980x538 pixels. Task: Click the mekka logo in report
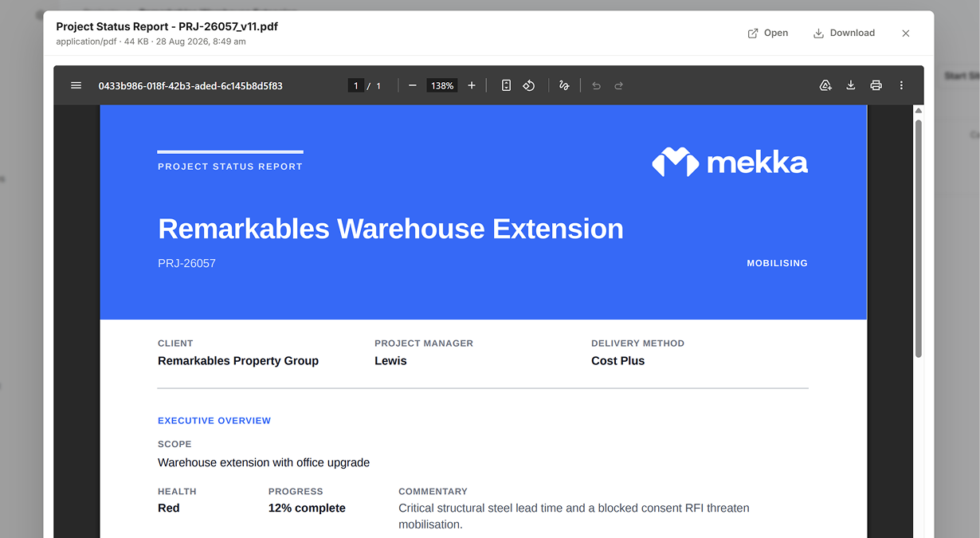[x=730, y=162]
